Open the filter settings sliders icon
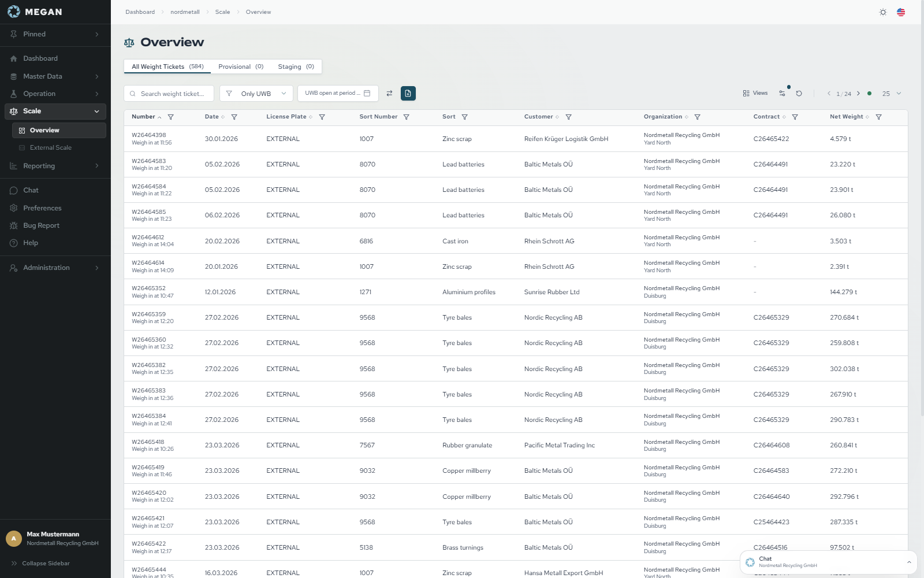 782,93
